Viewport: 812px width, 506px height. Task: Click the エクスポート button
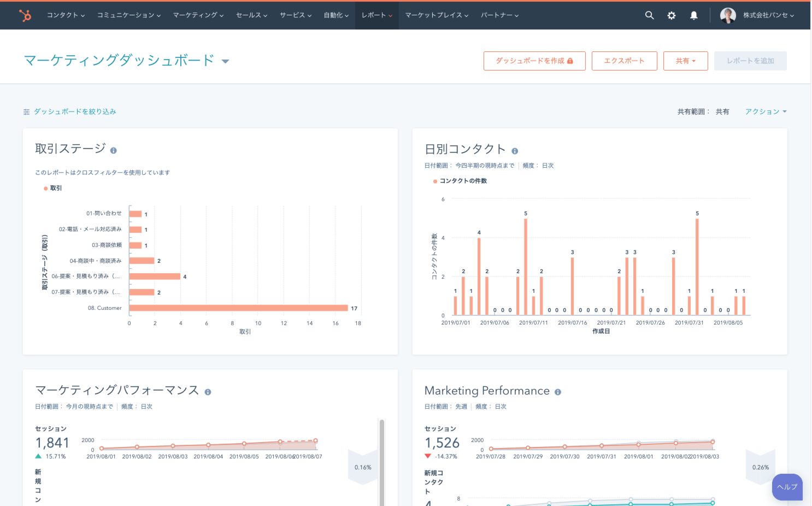coord(624,61)
